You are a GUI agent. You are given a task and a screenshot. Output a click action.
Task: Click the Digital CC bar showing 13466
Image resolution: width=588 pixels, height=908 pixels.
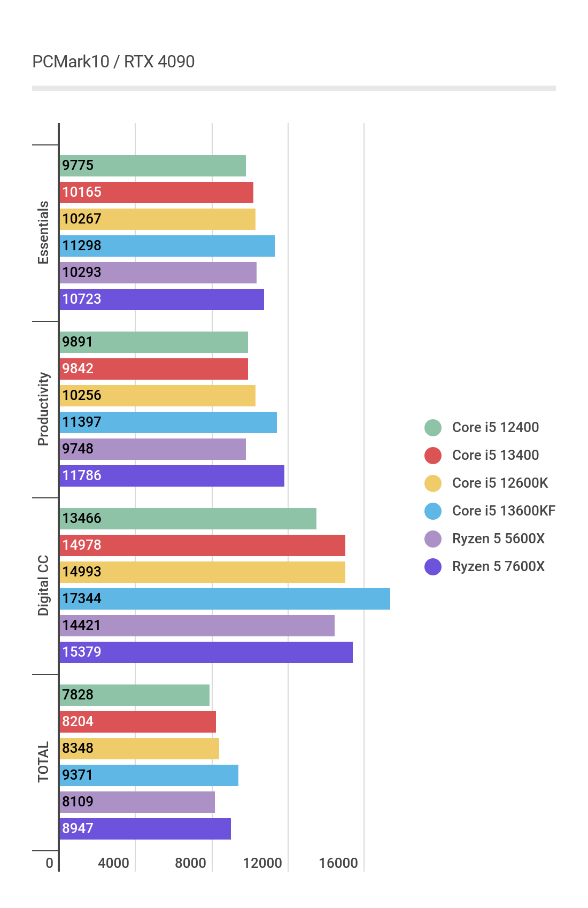coord(188,519)
